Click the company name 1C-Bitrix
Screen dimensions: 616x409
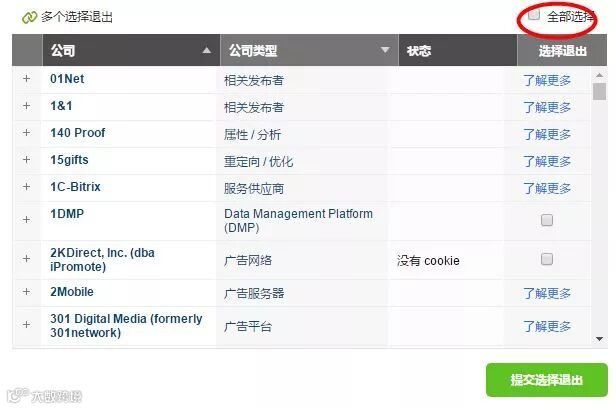coord(75,187)
